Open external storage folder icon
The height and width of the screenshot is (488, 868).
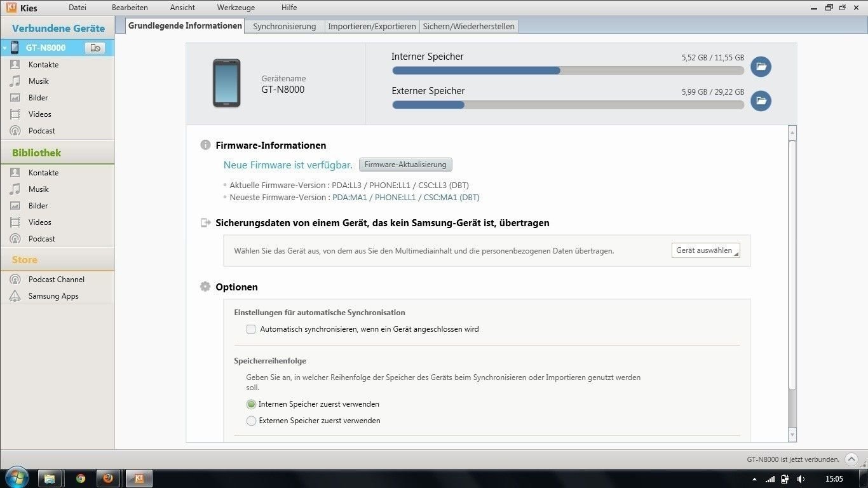click(x=761, y=100)
